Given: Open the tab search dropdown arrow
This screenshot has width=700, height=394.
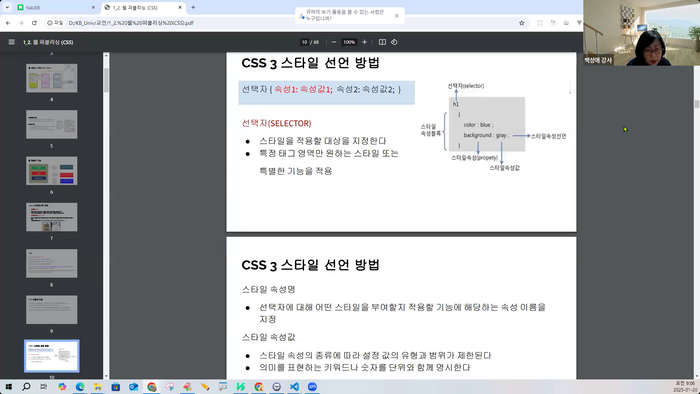Looking at the screenshot, I should coord(7,8).
